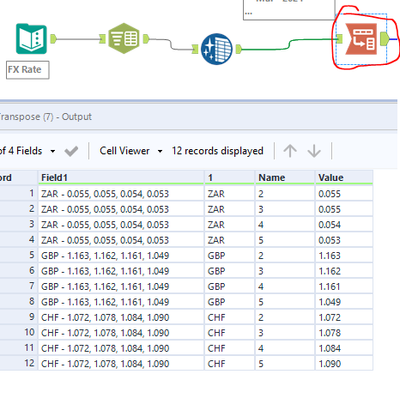Click the checkmark apply icon
The image size is (400, 397).
(x=71, y=151)
